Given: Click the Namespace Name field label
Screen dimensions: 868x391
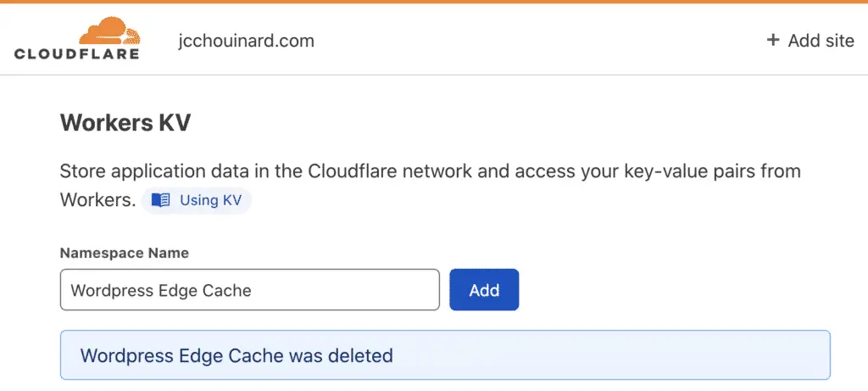Looking at the screenshot, I should [125, 253].
